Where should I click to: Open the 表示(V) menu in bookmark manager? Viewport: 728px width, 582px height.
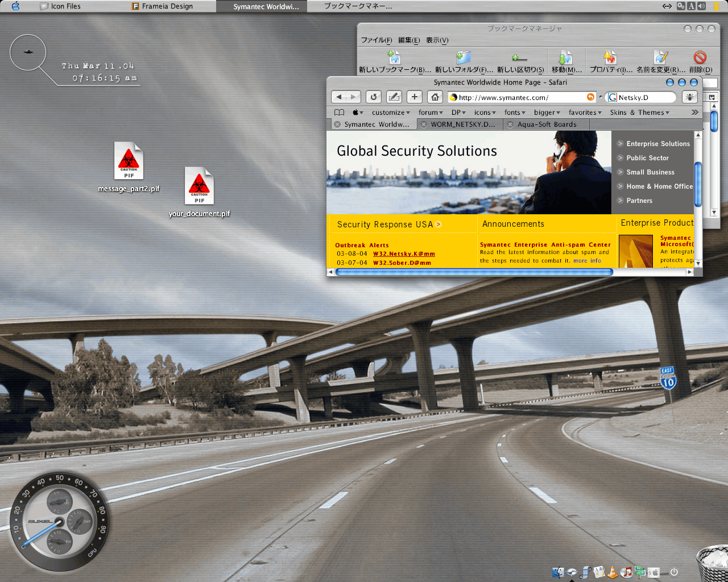(437, 40)
